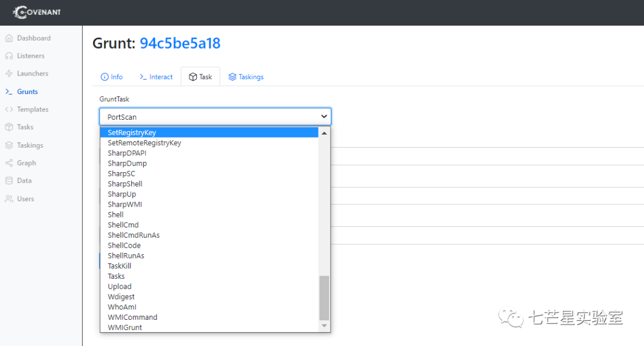Choose Upload from the task list
The image size is (644, 346).
click(209, 286)
